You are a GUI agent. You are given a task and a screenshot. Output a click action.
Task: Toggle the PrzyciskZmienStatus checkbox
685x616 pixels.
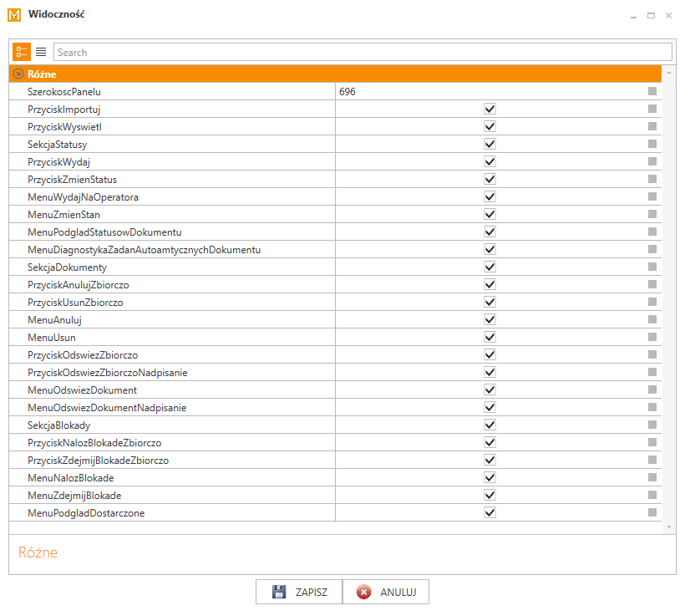coord(490,179)
